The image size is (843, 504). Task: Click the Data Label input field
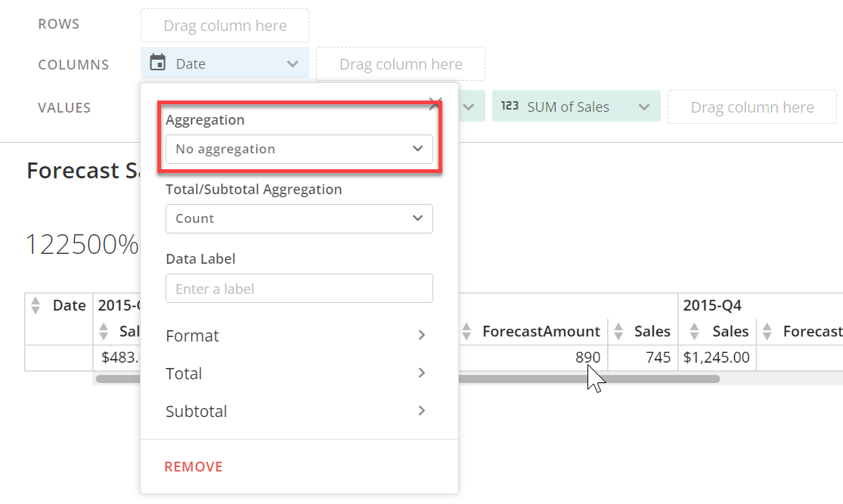point(299,289)
